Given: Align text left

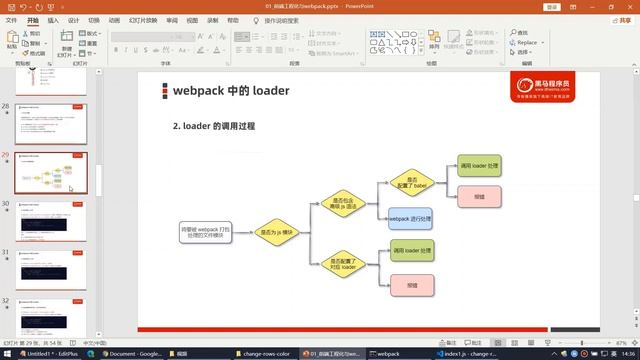Looking at the screenshot, I should click(x=239, y=50).
